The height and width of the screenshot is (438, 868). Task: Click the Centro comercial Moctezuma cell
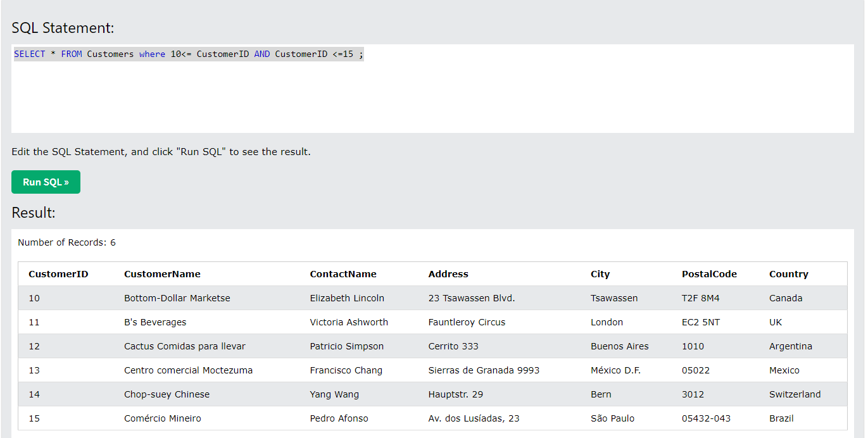(x=188, y=370)
